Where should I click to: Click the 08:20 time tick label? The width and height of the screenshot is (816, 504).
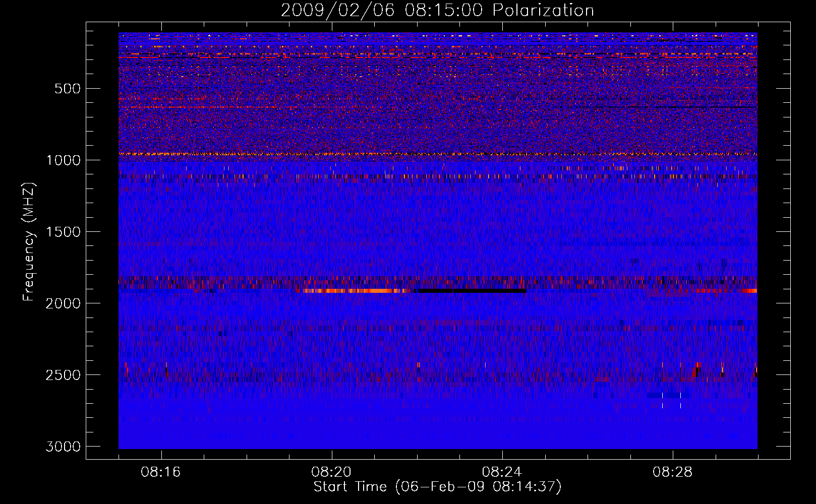coord(331,472)
